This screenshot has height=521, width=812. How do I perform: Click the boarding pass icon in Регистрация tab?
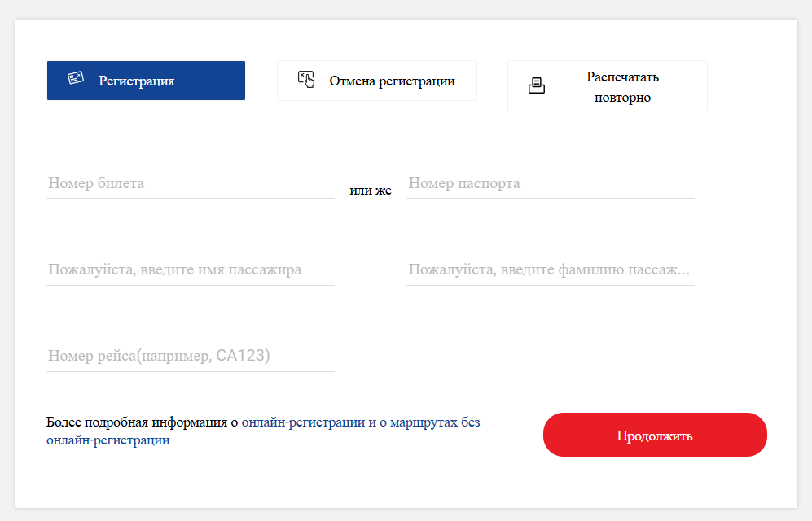point(76,78)
